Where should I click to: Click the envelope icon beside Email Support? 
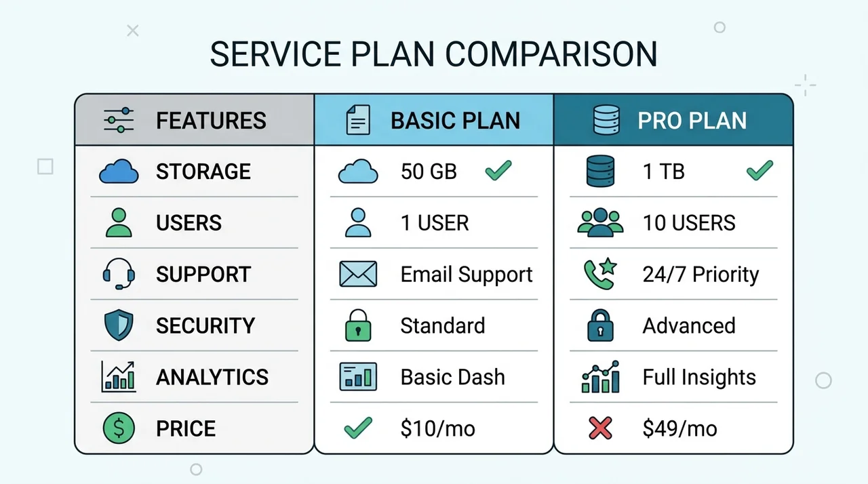357,274
